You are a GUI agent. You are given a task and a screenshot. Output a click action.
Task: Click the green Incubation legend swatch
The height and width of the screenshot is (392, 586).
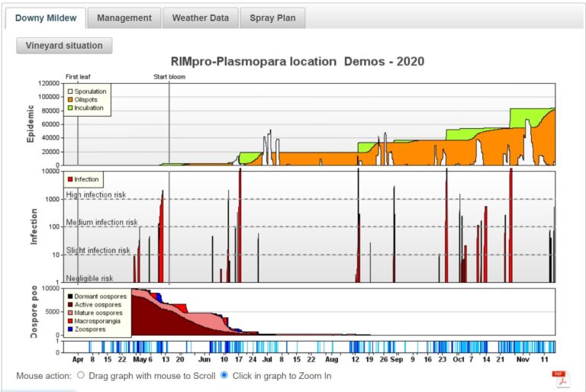70,108
